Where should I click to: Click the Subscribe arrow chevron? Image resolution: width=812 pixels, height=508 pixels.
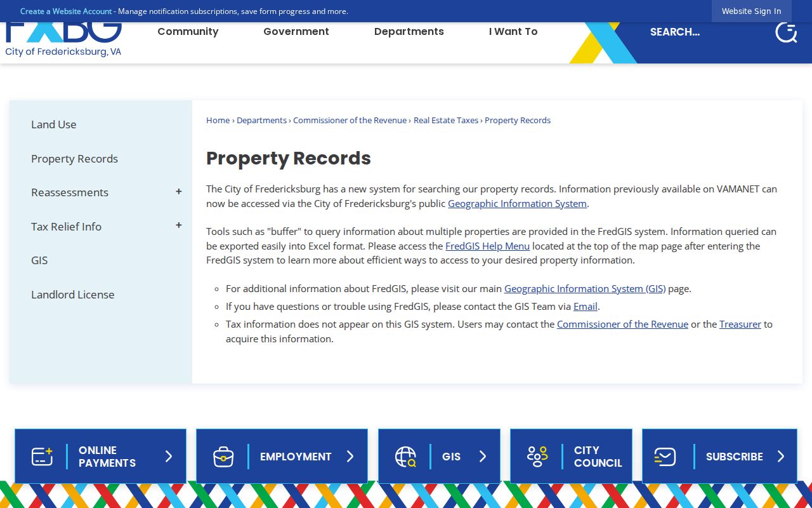[x=781, y=456]
